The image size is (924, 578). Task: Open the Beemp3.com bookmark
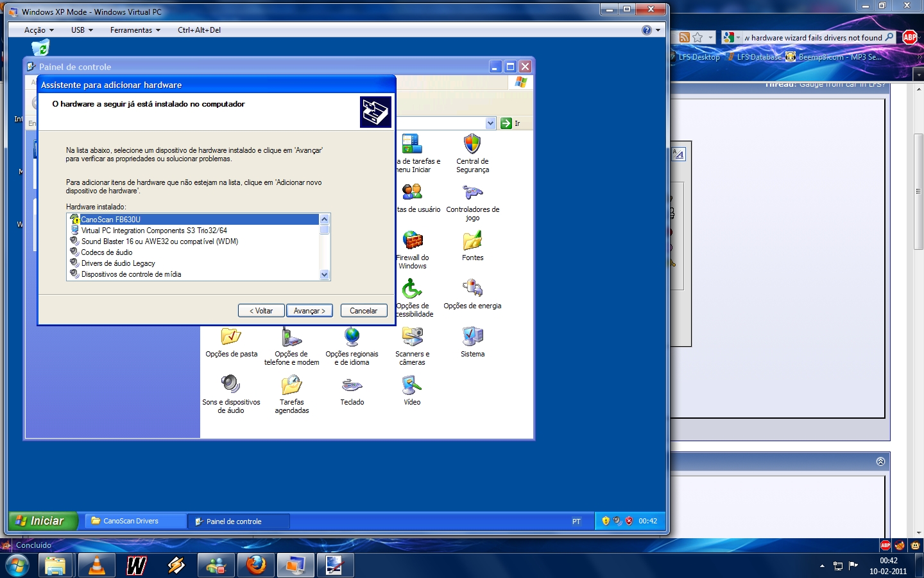(x=834, y=57)
